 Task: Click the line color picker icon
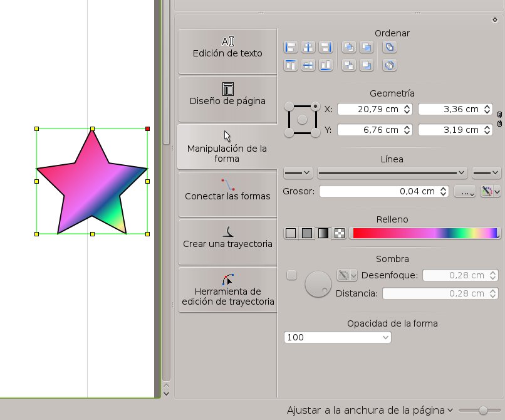pos(486,191)
